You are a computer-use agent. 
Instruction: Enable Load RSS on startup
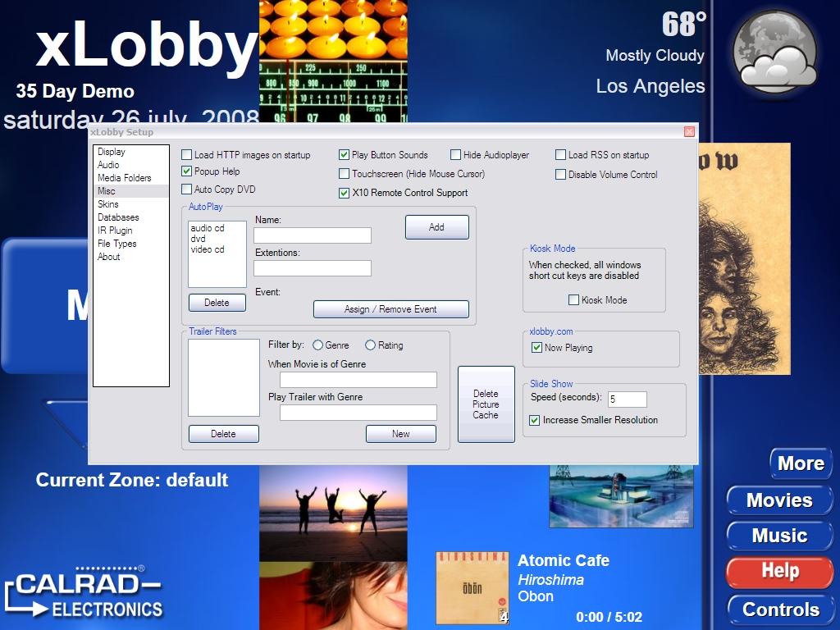click(x=561, y=155)
